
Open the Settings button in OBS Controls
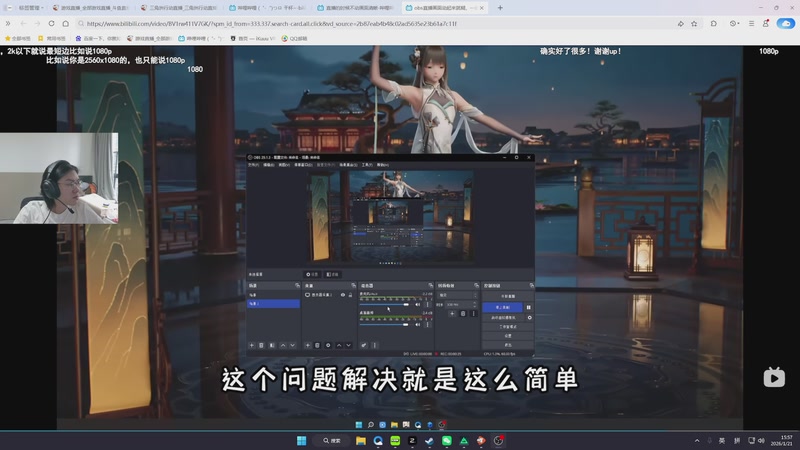coord(508,336)
